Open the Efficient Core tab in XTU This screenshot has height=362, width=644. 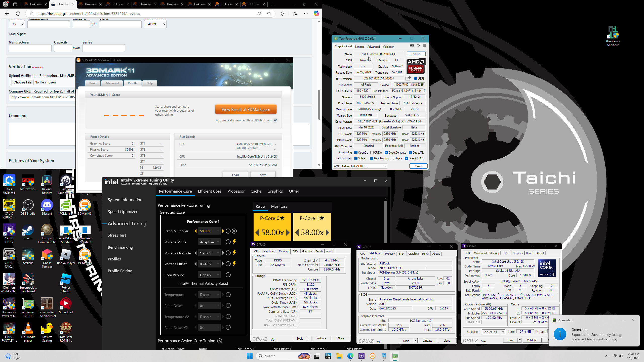[210, 191]
